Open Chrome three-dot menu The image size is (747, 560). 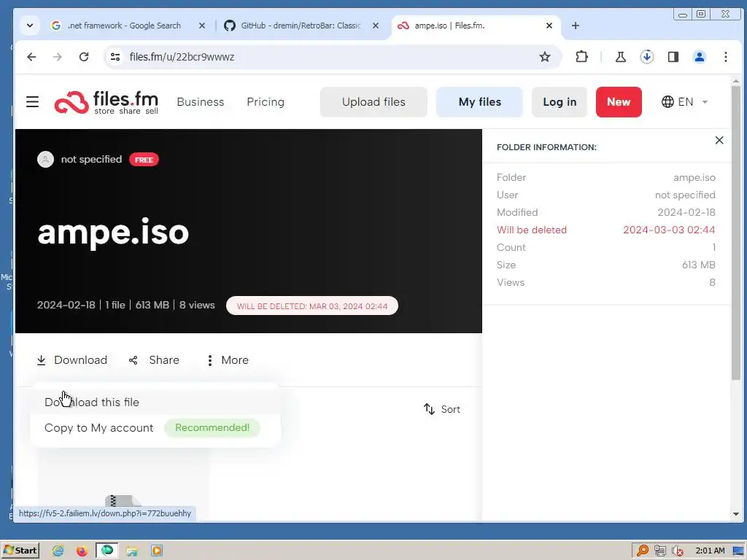(726, 57)
